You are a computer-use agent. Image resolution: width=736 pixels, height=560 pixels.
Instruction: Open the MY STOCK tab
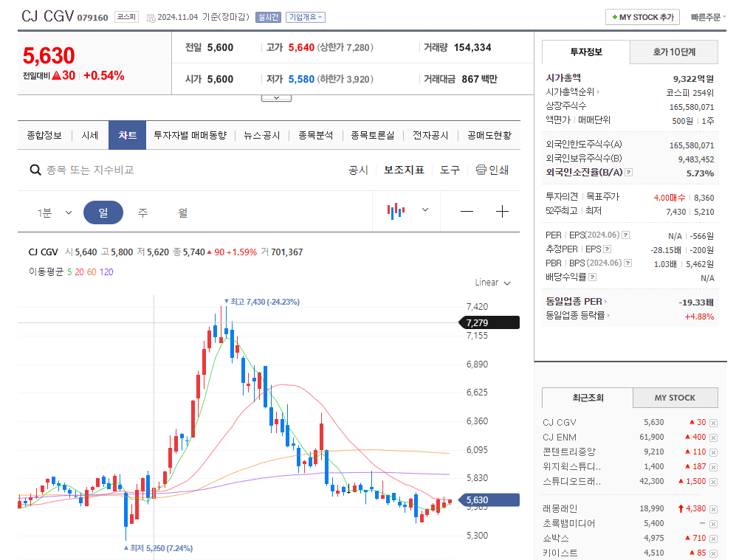click(675, 398)
